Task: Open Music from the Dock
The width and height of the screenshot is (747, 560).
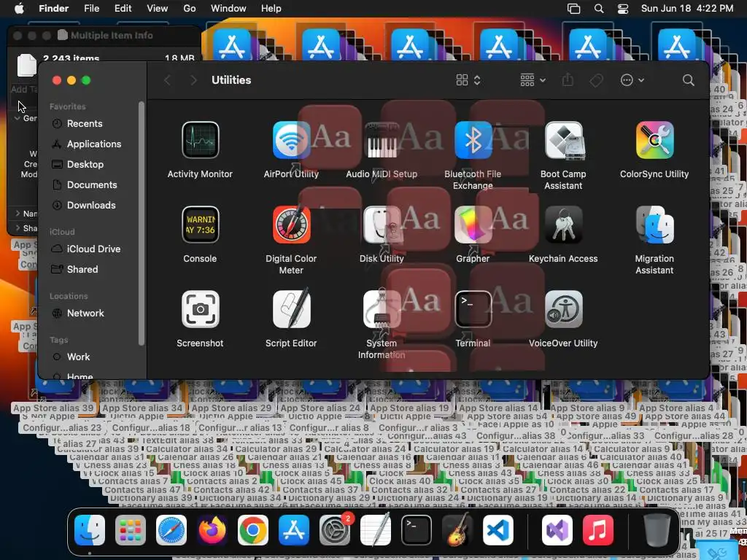Action: click(598, 530)
